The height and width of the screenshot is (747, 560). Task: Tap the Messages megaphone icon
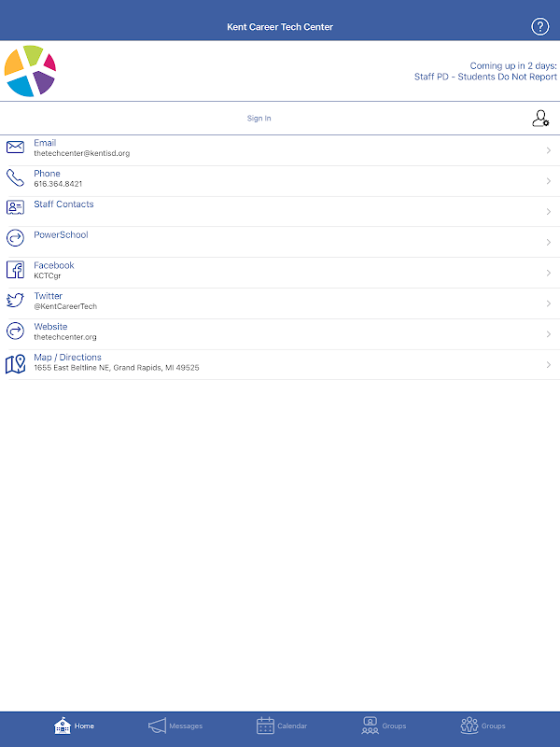(157, 726)
